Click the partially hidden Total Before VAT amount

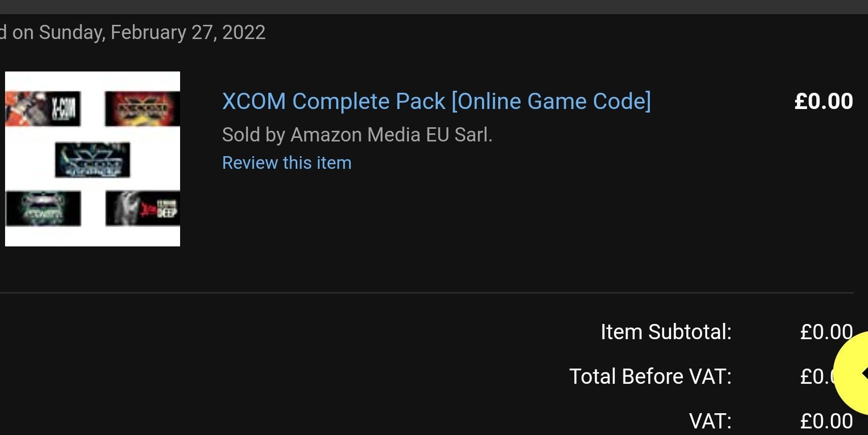(x=818, y=377)
